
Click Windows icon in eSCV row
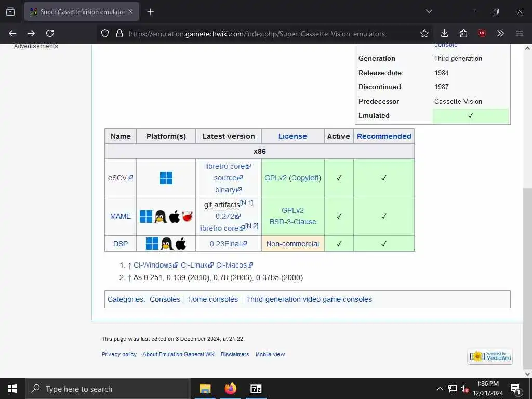[x=166, y=178]
